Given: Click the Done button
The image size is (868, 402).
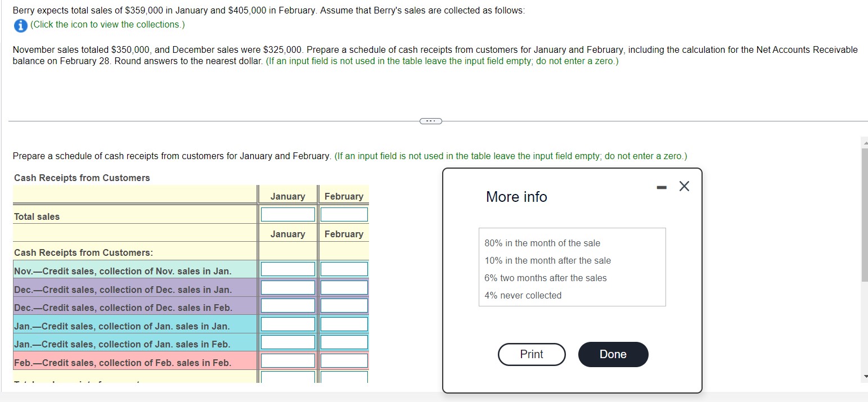Looking at the screenshot, I should click(x=613, y=354).
